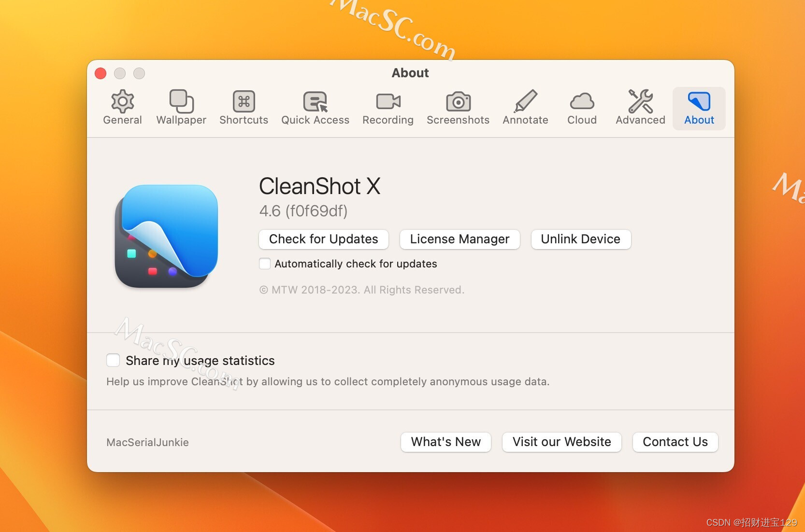Select the About tab

pos(699,108)
